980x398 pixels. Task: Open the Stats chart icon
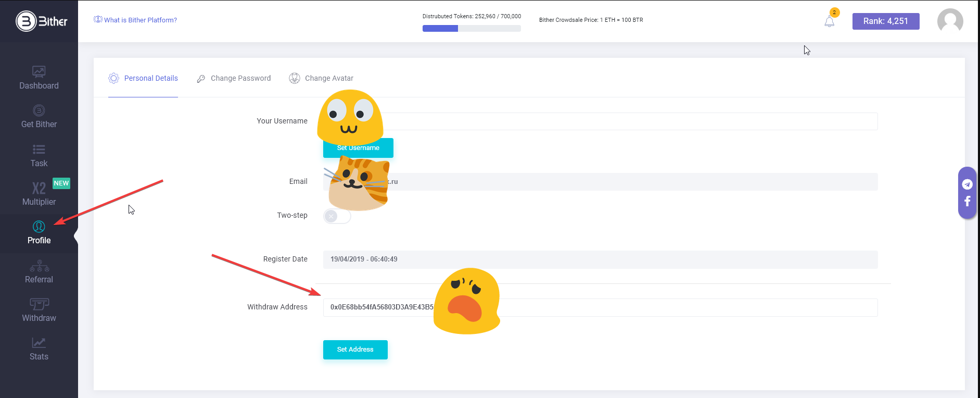point(39,343)
